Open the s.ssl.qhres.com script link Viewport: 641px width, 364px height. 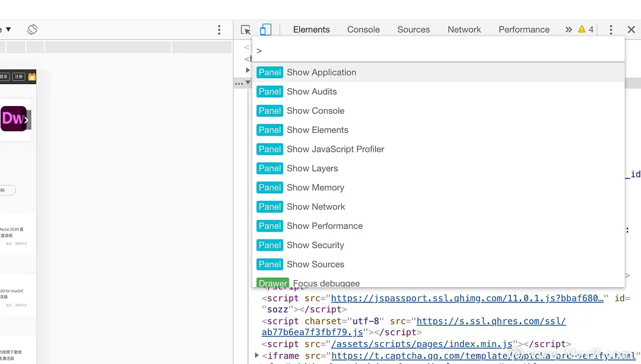click(x=491, y=321)
